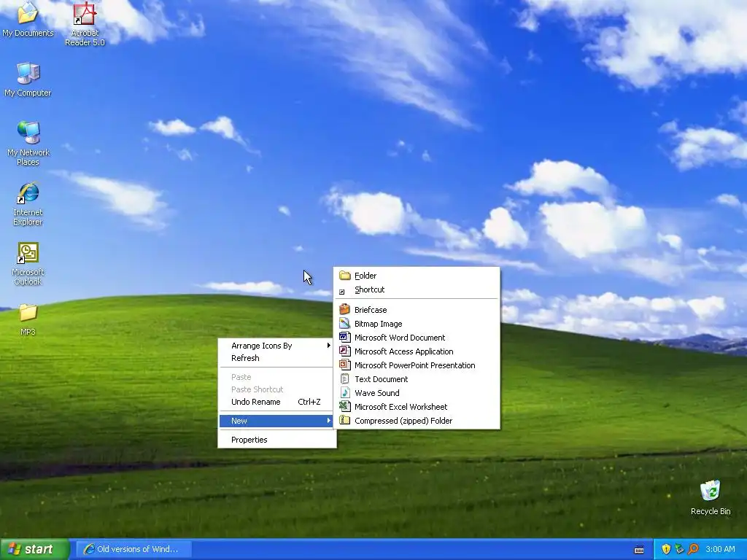Click the keyboard icon on taskbar

click(639, 550)
